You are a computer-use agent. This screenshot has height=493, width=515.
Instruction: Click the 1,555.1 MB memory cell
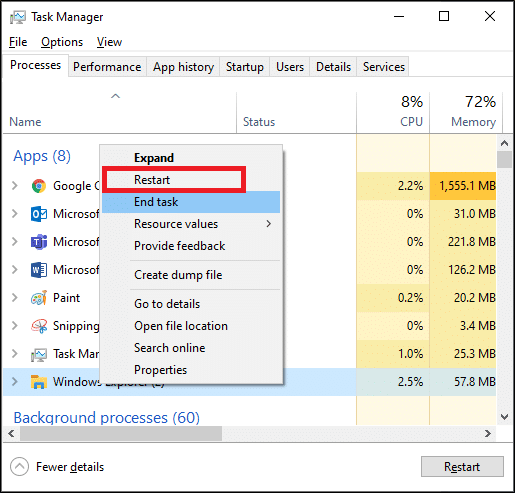point(463,186)
